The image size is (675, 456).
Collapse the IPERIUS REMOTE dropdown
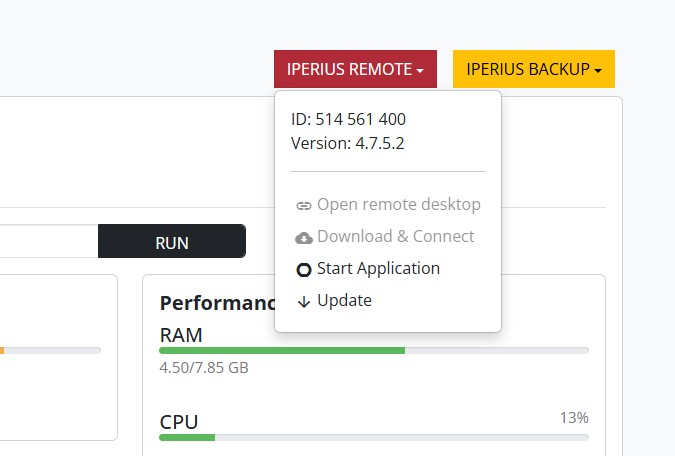click(355, 69)
